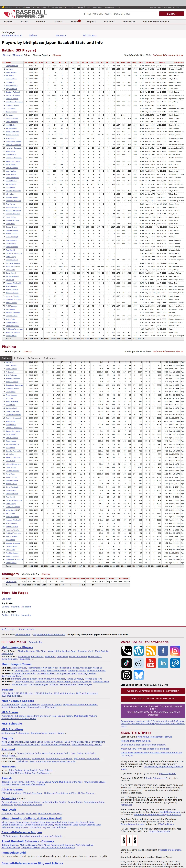Open the YouTube icon
The width and height of the screenshot is (186, 868).
[151, 663]
